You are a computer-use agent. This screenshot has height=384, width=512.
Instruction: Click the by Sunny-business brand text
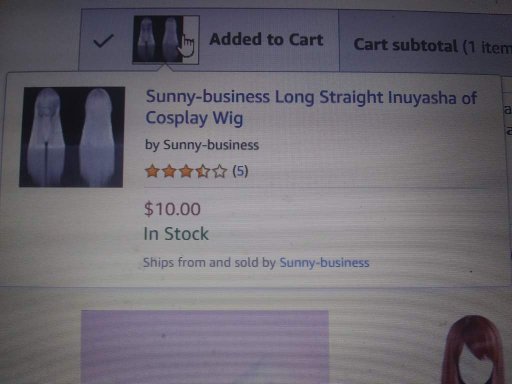[202, 145]
